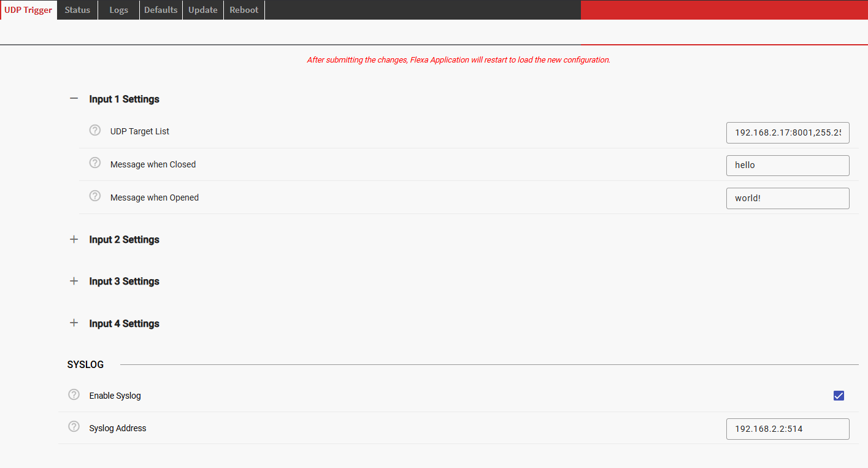
Task: Focus the Message when Closed field
Action: [788, 166]
